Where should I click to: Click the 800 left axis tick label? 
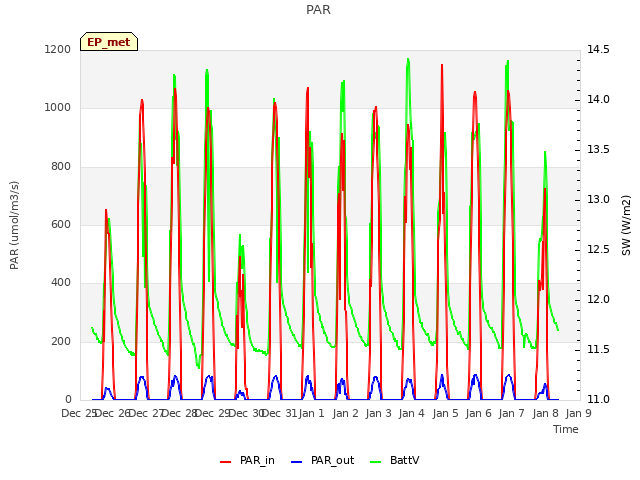(61, 167)
